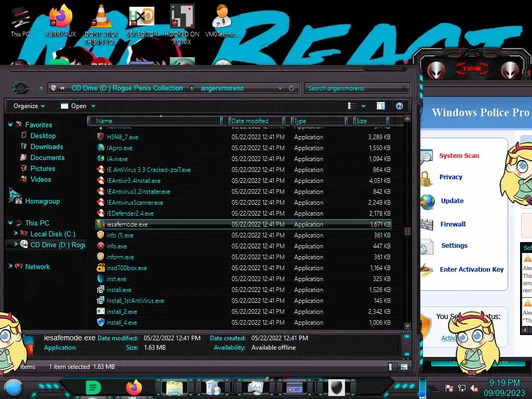
Task: Click the refresh icon in address bar
Action: (291, 88)
